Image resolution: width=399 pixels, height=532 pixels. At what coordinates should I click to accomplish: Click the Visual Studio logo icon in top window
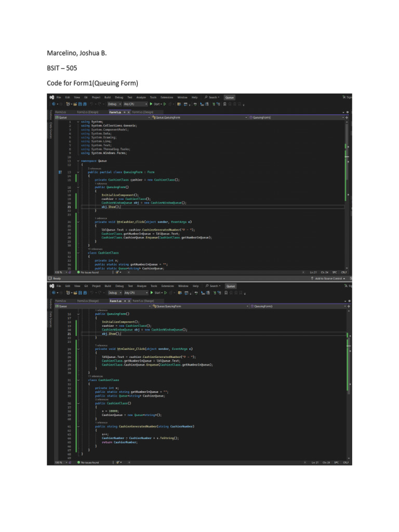(52, 97)
